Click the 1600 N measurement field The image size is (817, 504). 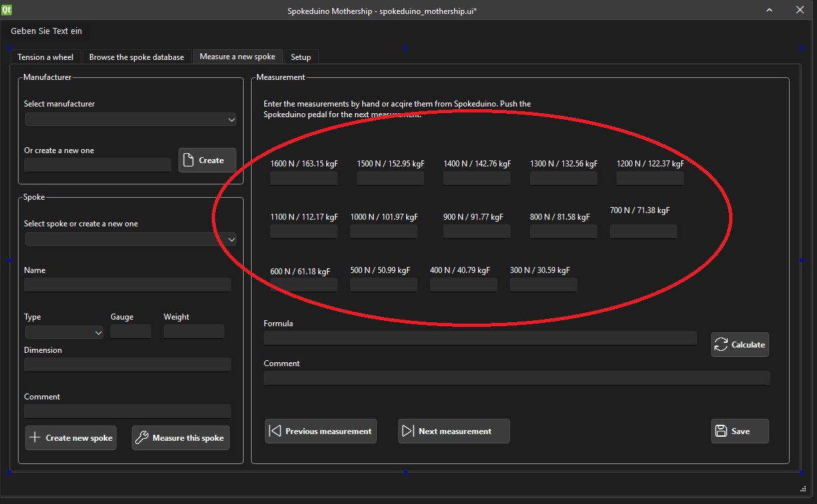[x=304, y=178]
